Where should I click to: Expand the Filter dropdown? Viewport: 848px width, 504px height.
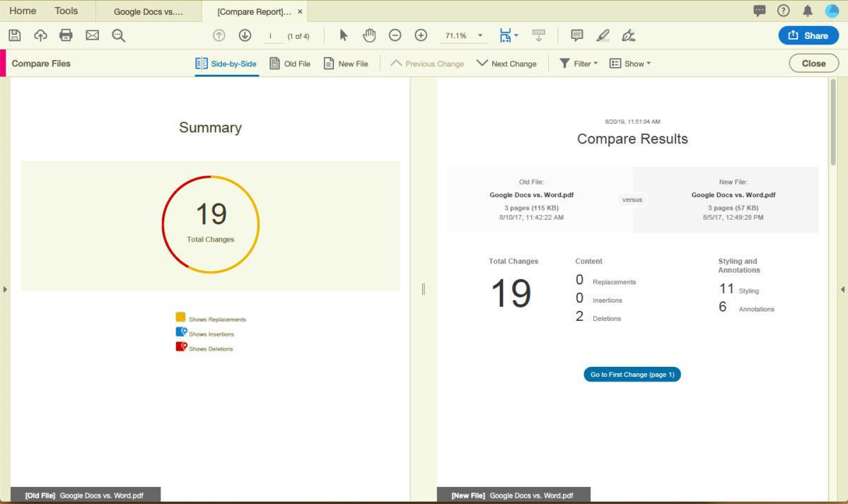pyautogui.click(x=579, y=64)
